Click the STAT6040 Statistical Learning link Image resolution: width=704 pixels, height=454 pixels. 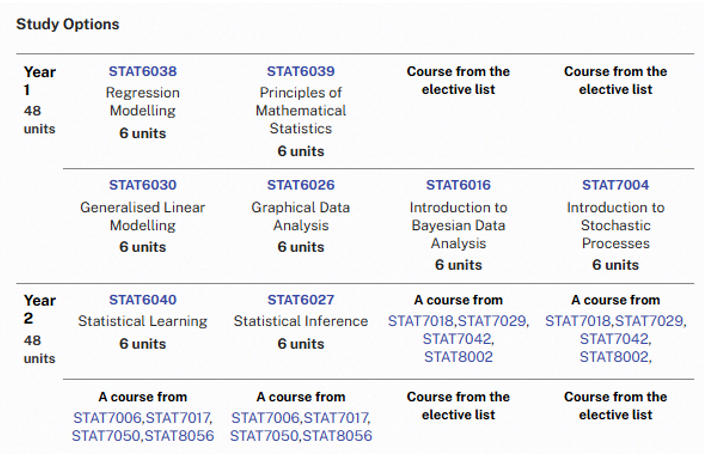143,300
